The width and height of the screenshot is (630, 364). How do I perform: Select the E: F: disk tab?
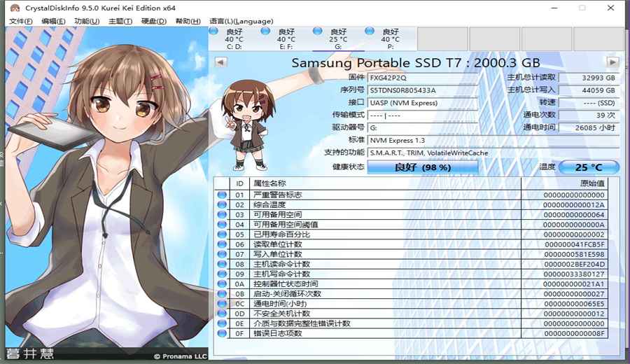pos(286,38)
